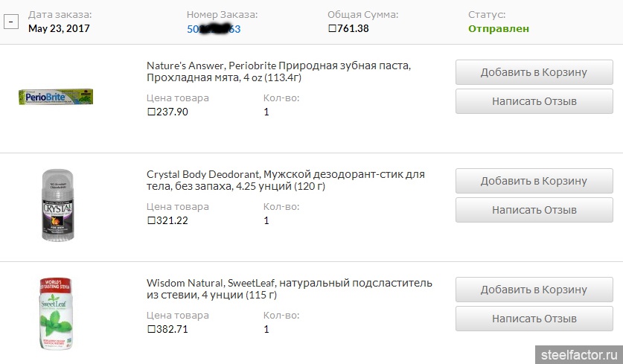
Task: Open the Nature's Answer Periobrite product title
Action: pyautogui.click(x=278, y=71)
